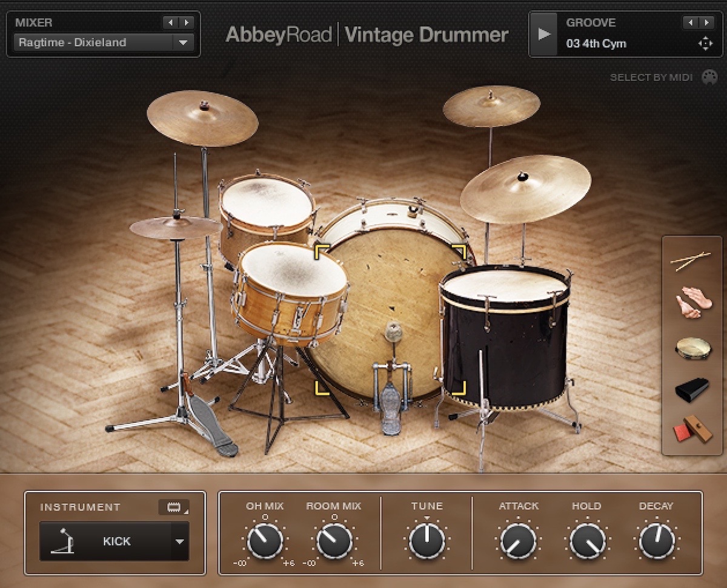Play the 03 4th Cym groove
Screen dimensions: 727x588
point(545,34)
